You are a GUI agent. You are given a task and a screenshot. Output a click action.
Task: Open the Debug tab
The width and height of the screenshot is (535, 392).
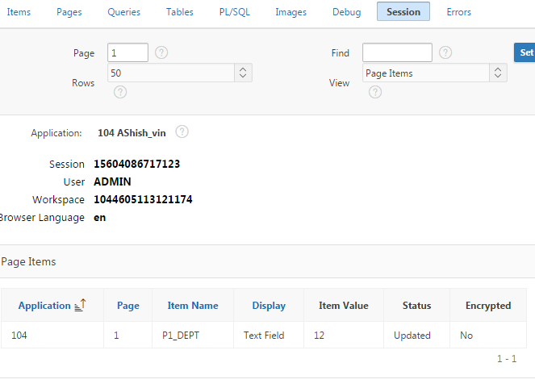[346, 12]
